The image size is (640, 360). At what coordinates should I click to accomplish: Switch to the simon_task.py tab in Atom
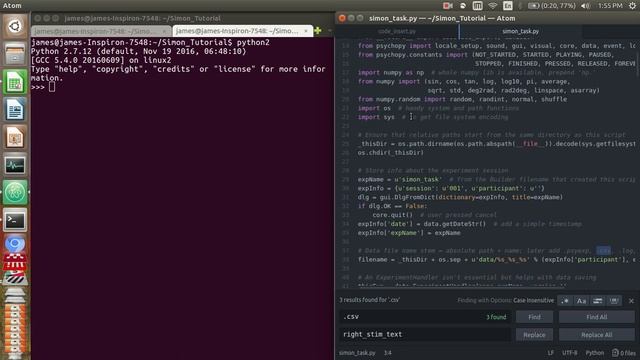(520, 31)
